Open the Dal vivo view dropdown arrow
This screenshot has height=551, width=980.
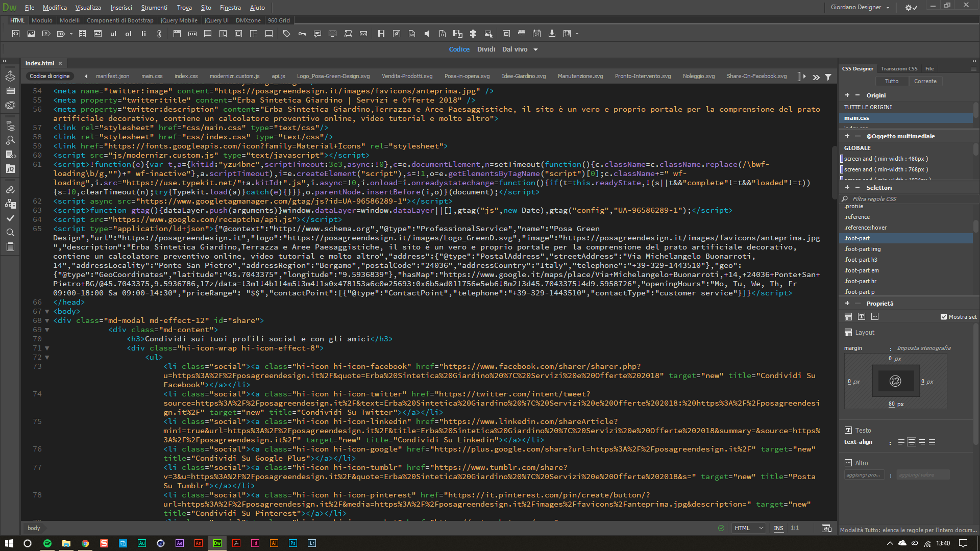[x=535, y=49]
